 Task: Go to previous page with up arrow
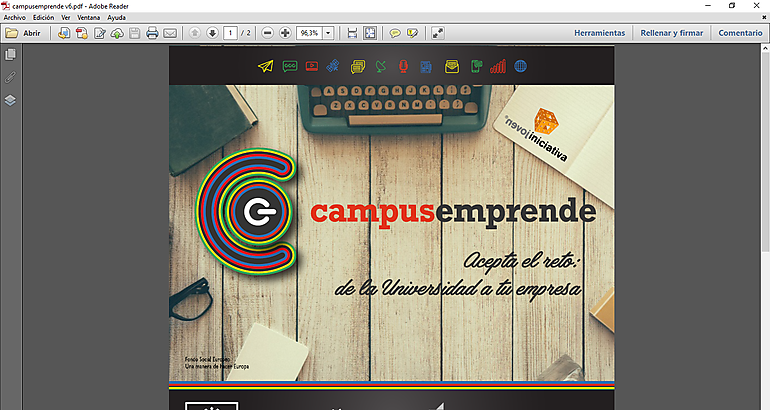coord(195,33)
